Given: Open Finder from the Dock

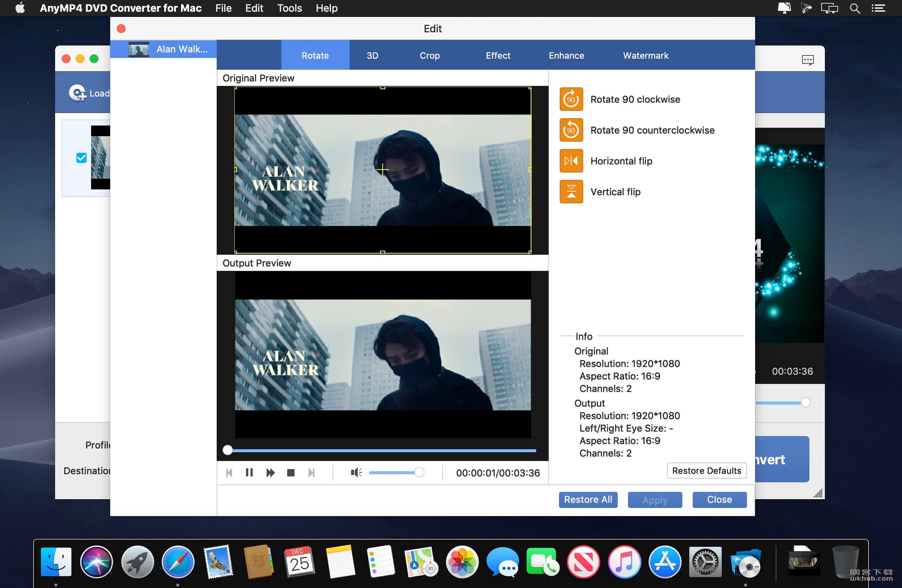Looking at the screenshot, I should [x=56, y=562].
